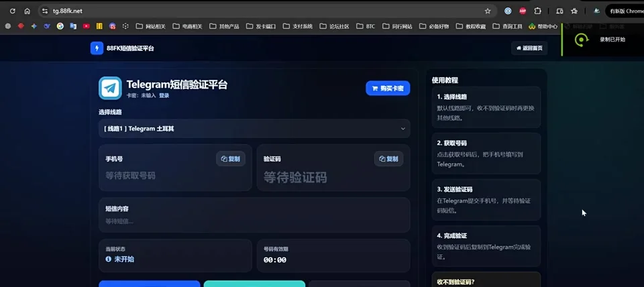Image resolution: width=644 pixels, height=287 pixels.
Task: Click the 等待获取号码 phone number field
Action: coord(131,176)
